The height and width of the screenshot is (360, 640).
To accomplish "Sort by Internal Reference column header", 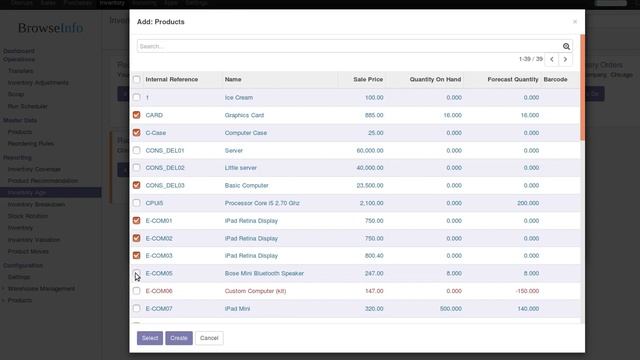I will (x=172, y=79).
